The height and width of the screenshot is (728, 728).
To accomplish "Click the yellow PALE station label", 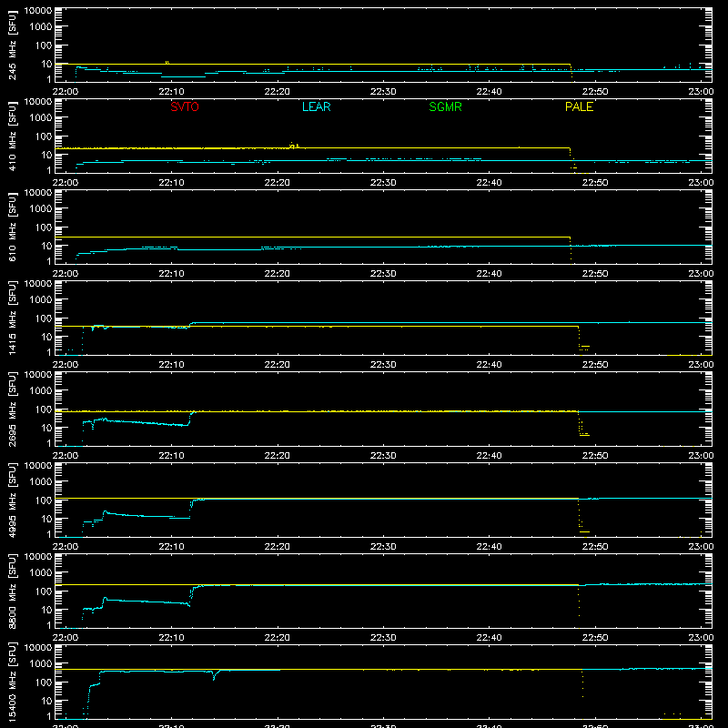I will pos(579,106).
